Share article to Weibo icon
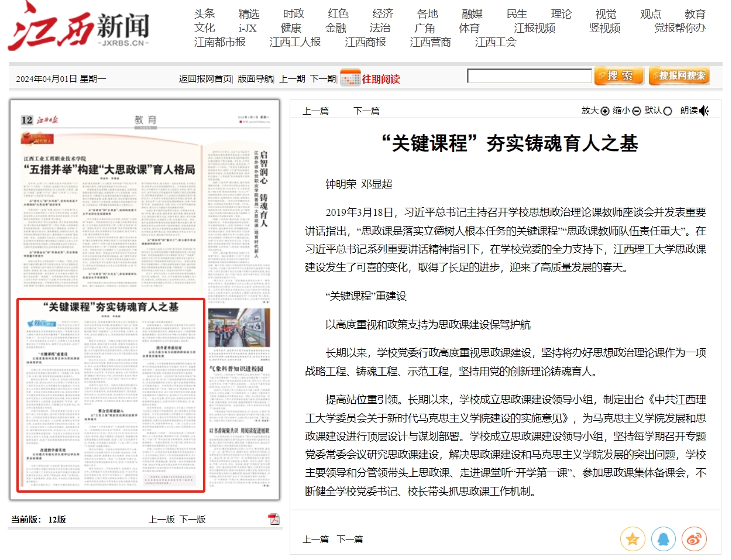The width and height of the screenshot is (732, 560). pyautogui.click(x=693, y=539)
